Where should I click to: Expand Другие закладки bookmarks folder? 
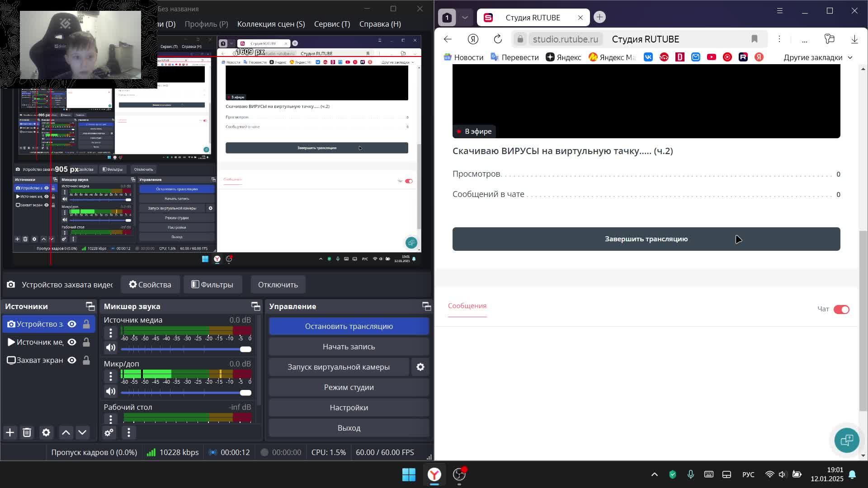pyautogui.click(x=818, y=57)
